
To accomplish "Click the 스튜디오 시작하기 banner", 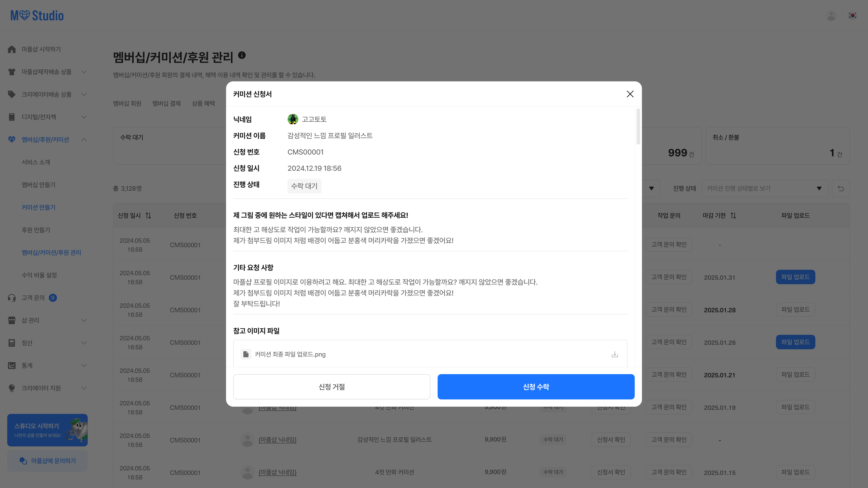I will click(x=47, y=430).
